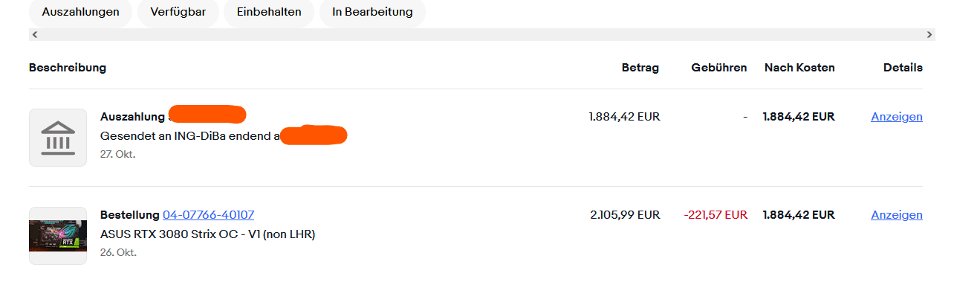980x282 pixels.
Task: Click the Betrag column header
Action: point(640,68)
